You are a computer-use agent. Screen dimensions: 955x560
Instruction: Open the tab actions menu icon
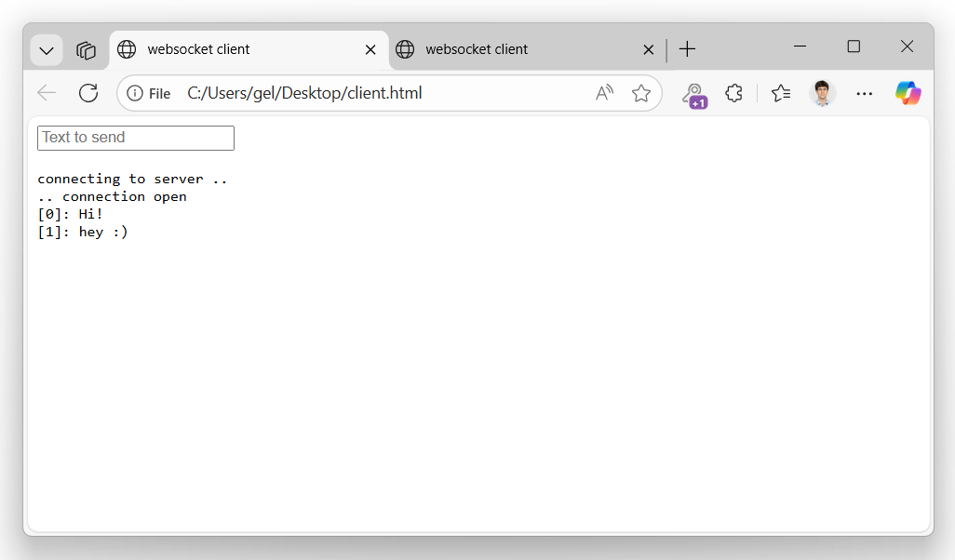click(x=86, y=50)
